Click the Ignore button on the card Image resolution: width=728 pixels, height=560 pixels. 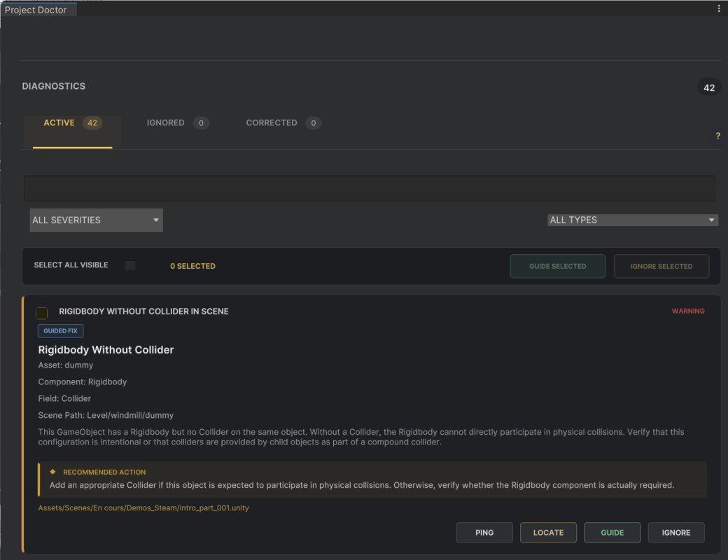[x=676, y=533]
